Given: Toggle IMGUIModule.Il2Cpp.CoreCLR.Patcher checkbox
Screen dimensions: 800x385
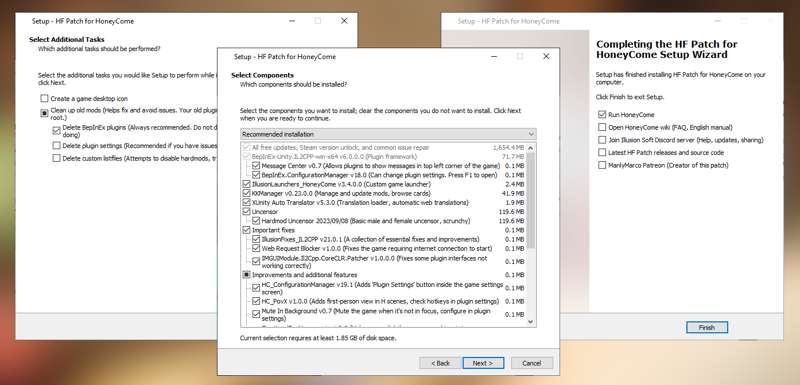Looking at the screenshot, I should (256, 262).
